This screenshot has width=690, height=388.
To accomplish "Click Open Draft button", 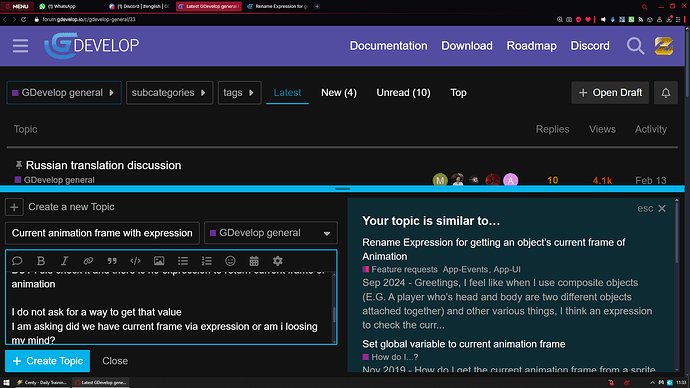I will 610,93.
